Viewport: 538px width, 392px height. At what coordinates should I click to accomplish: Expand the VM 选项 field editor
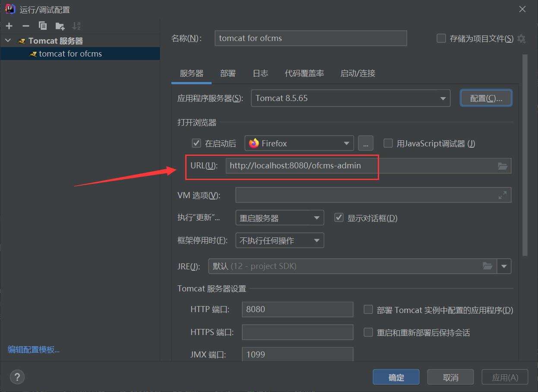(x=502, y=195)
